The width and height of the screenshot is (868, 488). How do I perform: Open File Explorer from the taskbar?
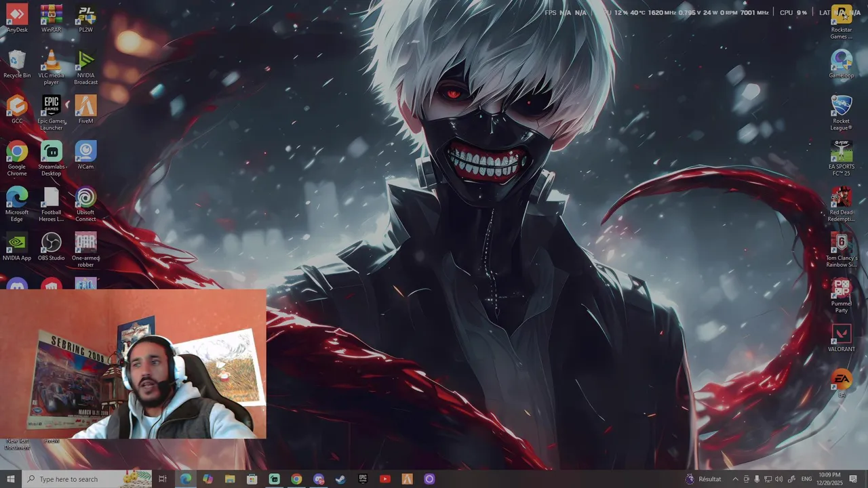(230, 479)
